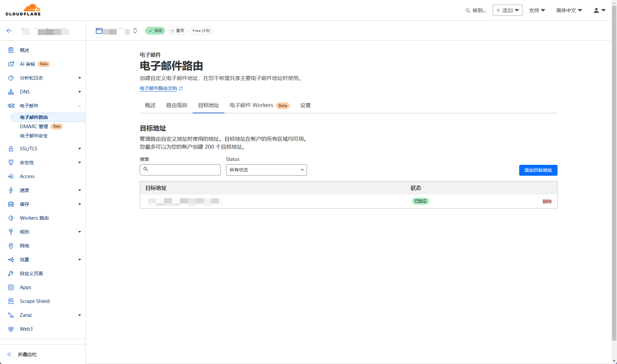The height and width of the screenshot is (364, 617).
Task: Click the 搜索 search input field
Action: 184,170
